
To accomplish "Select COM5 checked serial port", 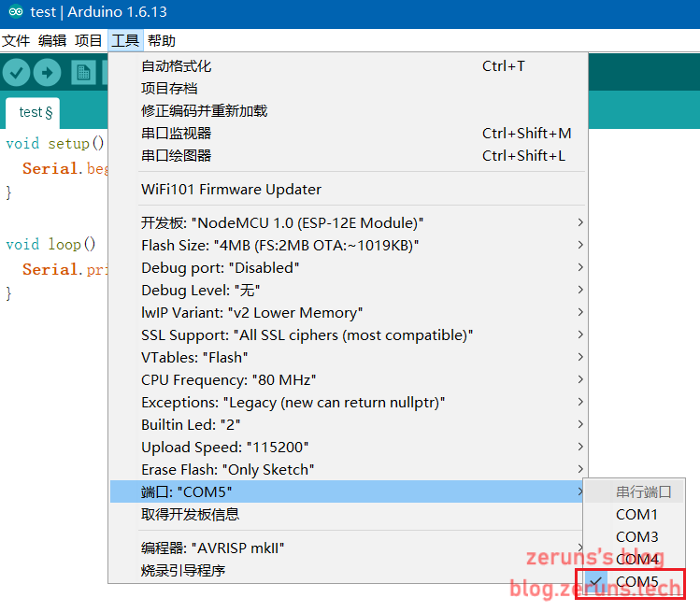I will point(636,582).
